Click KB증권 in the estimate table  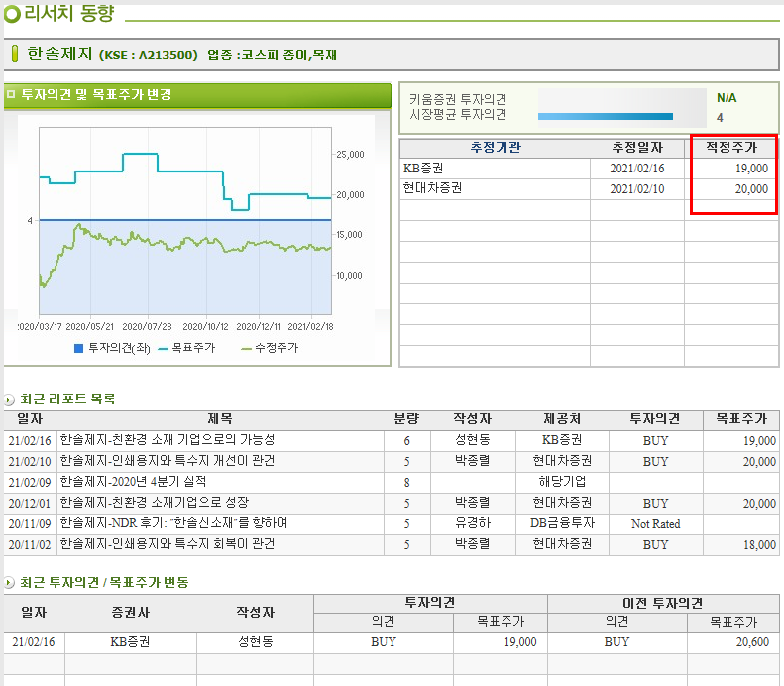[423, 168]
